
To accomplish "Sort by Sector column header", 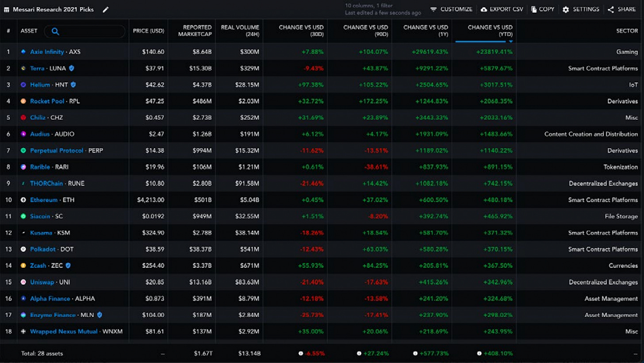I will tap(627, 31).
